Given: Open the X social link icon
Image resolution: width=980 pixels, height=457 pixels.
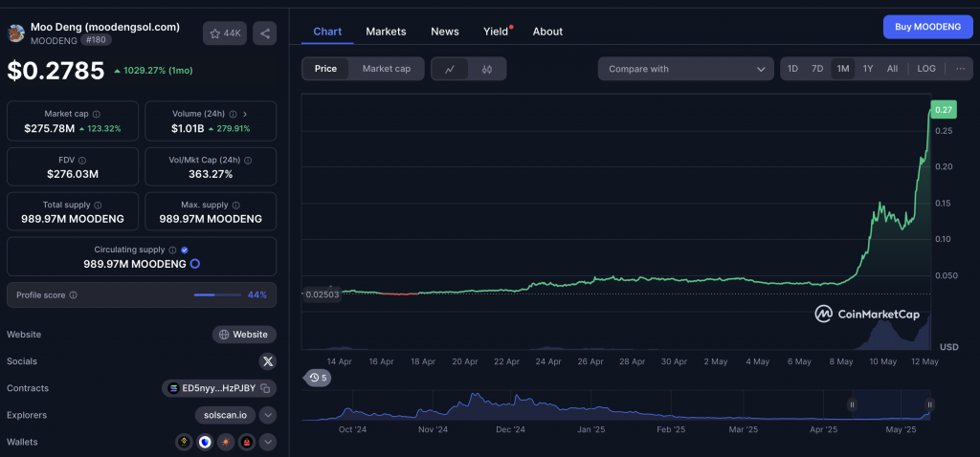Looking at the screenshot, I should (x=268, y=361).
